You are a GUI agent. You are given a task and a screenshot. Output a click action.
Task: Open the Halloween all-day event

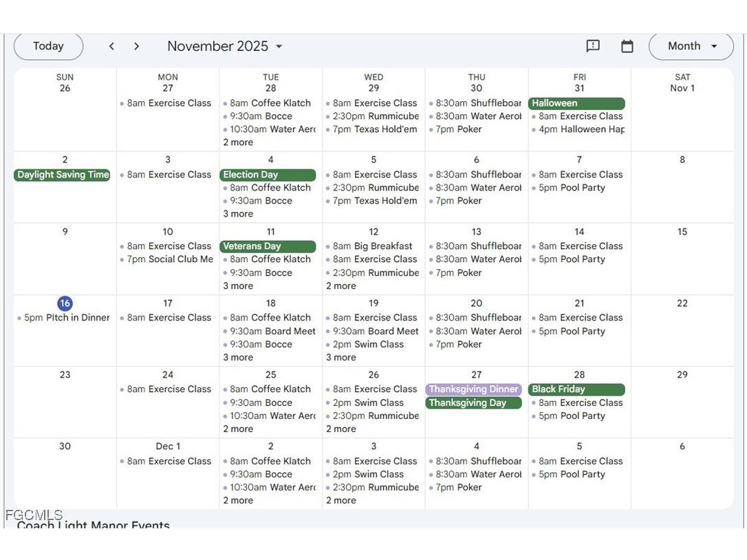[576, 103]
